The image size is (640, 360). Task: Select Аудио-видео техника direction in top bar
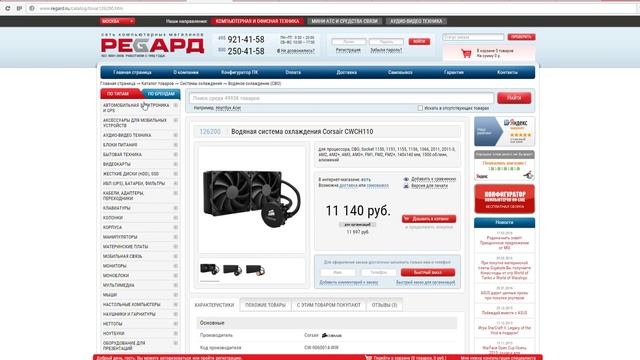(416, 21)
